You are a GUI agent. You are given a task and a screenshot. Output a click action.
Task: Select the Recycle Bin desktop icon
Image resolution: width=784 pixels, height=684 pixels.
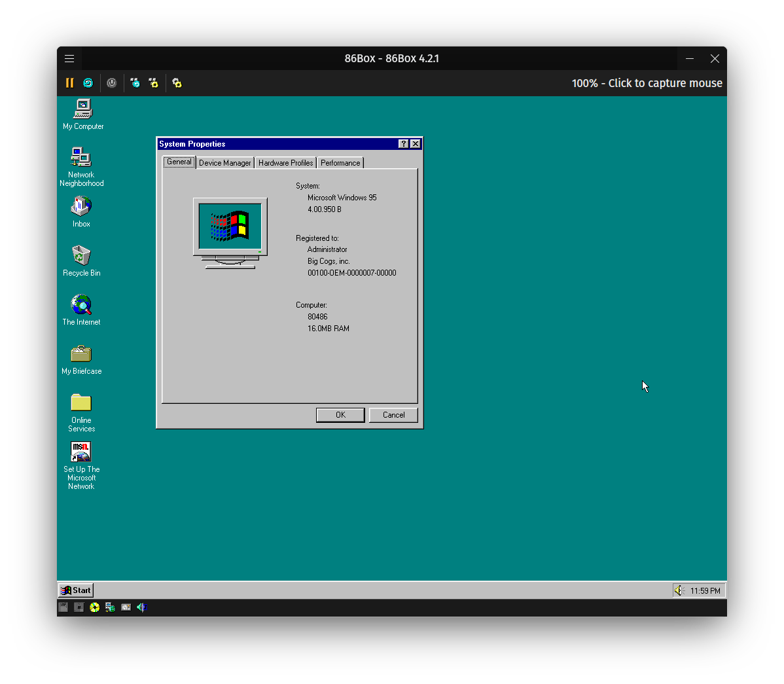tap(81, 255)
